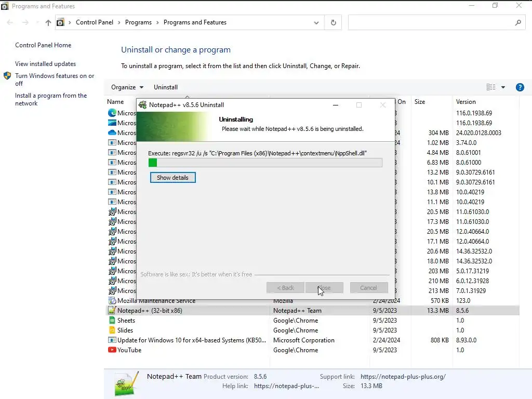Viewport: 532px width, 399px height.
Task: Click installer icon of the 20.6 MB entry
Action: [112, 251]
